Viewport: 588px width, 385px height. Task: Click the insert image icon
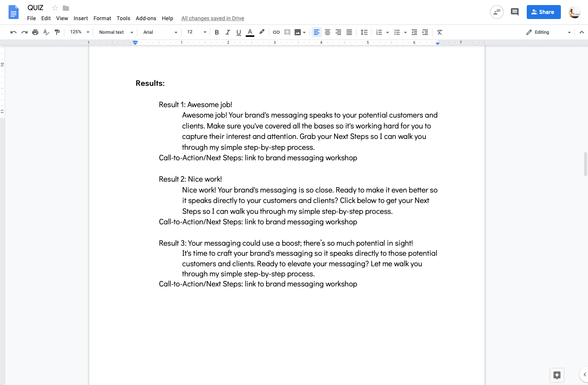[298, 32]
